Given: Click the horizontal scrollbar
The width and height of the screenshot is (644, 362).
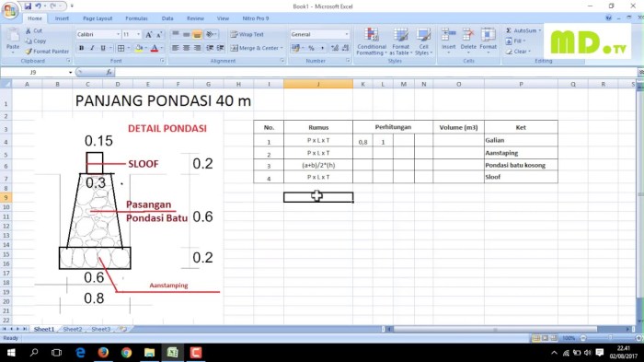Looking at the screenshot, I should (x=495, y=329).
